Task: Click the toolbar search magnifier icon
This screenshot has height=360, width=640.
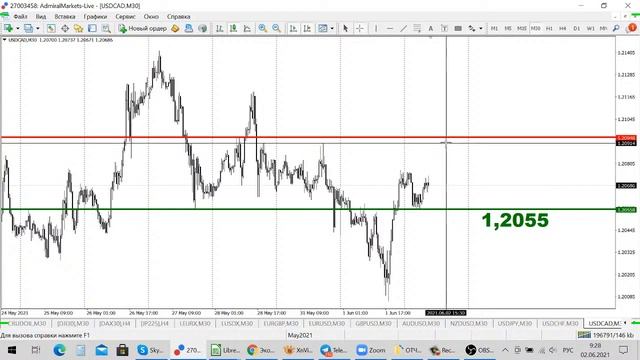Action: click(616, 28)
